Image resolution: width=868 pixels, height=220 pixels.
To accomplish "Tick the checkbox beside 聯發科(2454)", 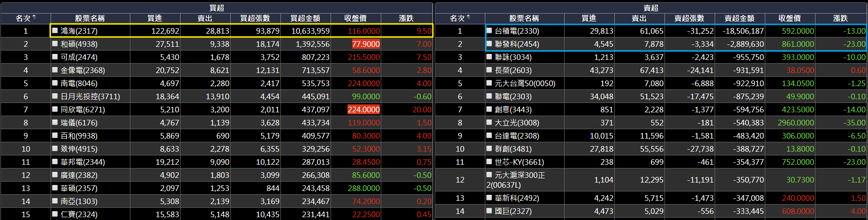I will 489,44.
